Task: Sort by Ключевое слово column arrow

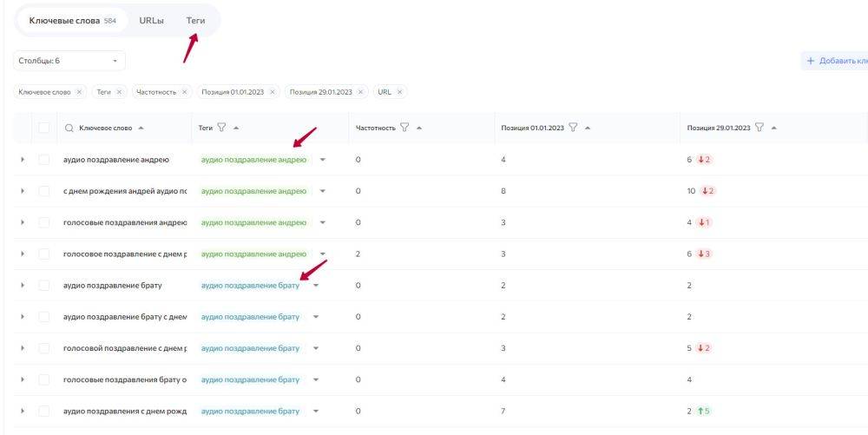Action: 141,128
